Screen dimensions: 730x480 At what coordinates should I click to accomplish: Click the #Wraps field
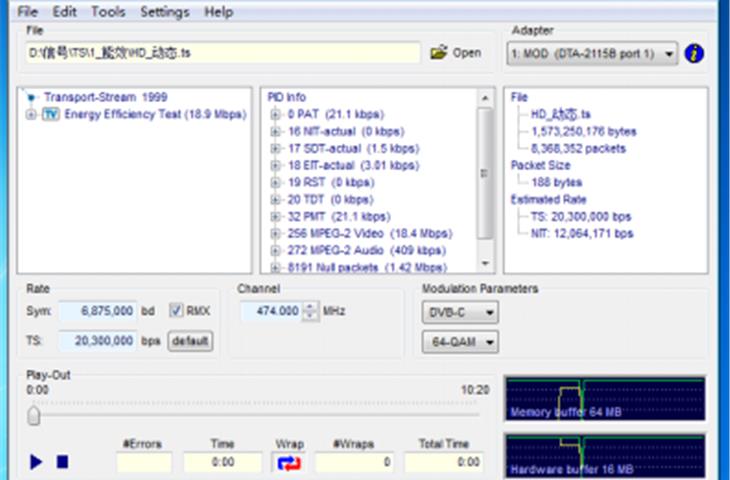(x=354, y=462)
